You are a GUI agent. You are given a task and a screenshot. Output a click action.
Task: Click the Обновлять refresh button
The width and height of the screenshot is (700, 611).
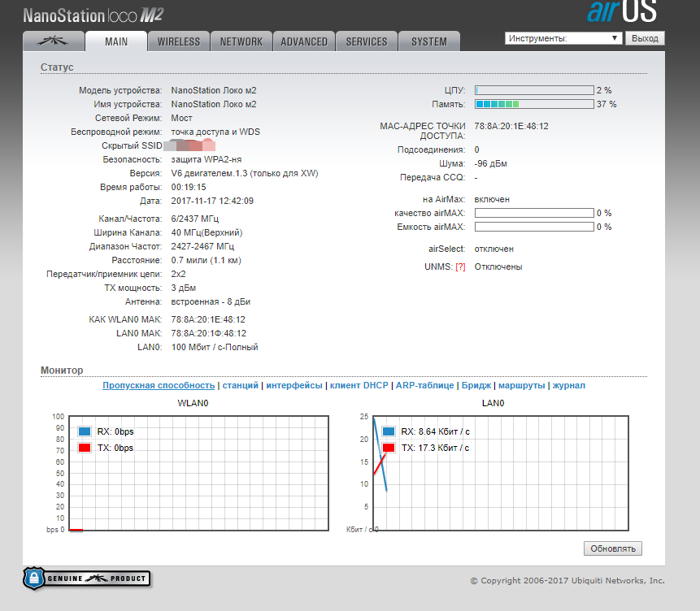point(612,548)
